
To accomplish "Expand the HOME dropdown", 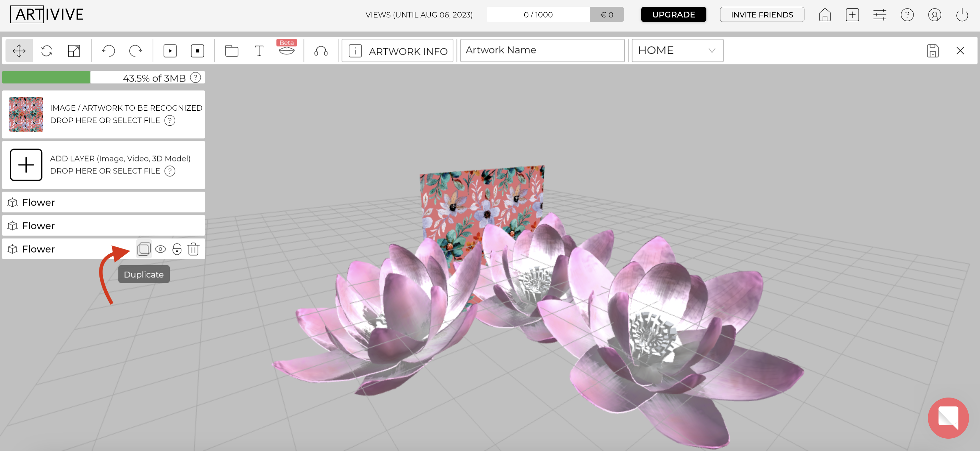I will tap(677, 50).
